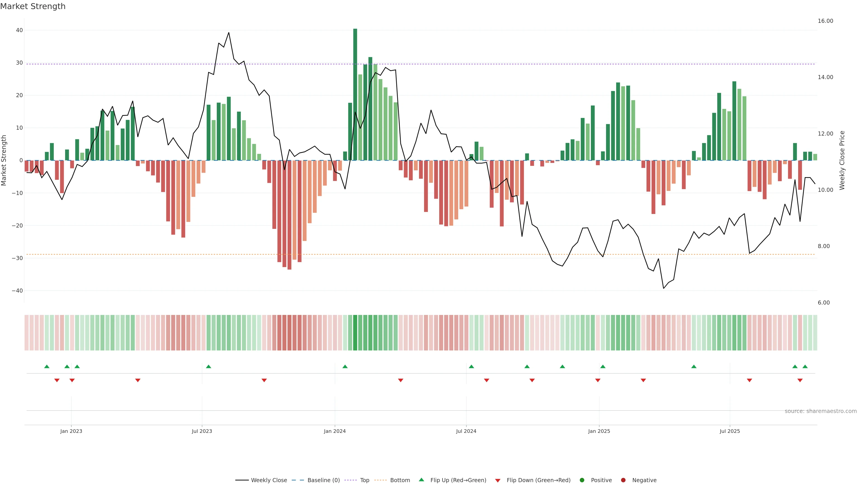
Task: Click the Market Strength chart title
Action: [33, 6]
